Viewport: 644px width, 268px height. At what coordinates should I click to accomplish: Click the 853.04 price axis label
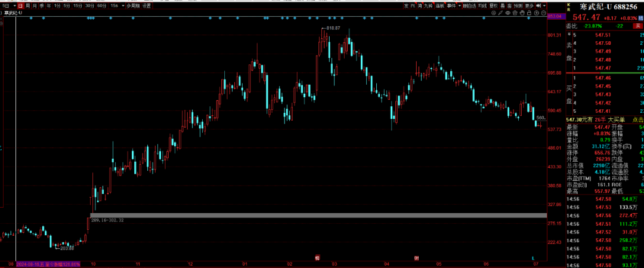[555, 16]
